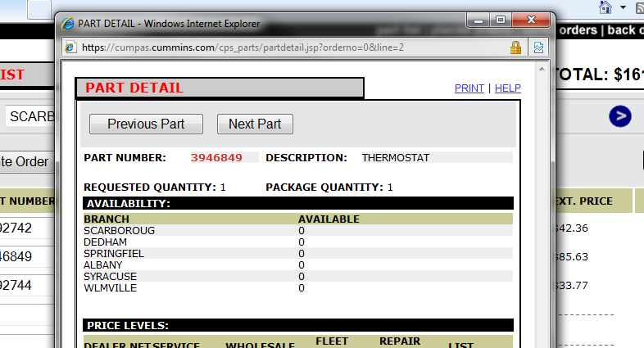Image resolution: width=644 pixels, height=348 pixels.
Task: Click the Internet Explorer icon in title bar
Action: (x=68, y=24)
